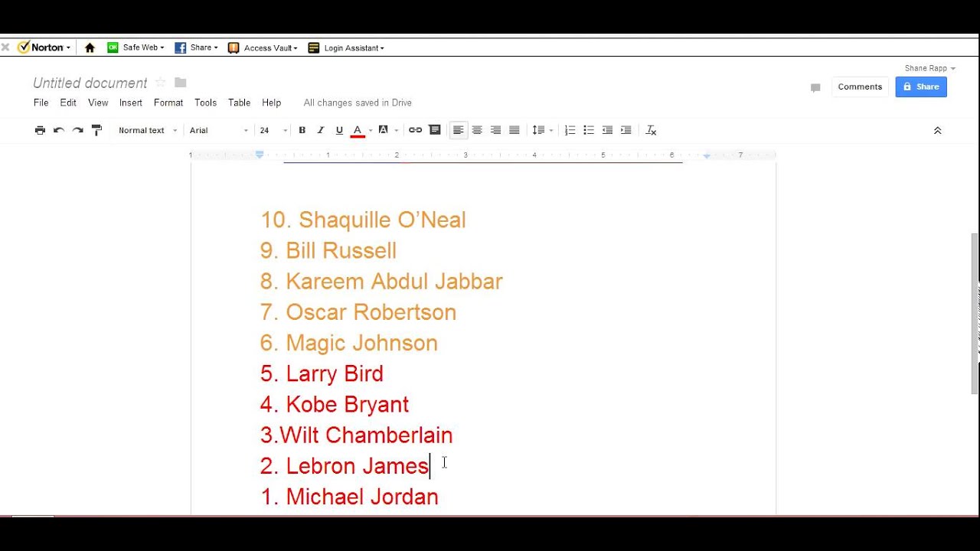Click the Norton toolbar home icon

90,47
